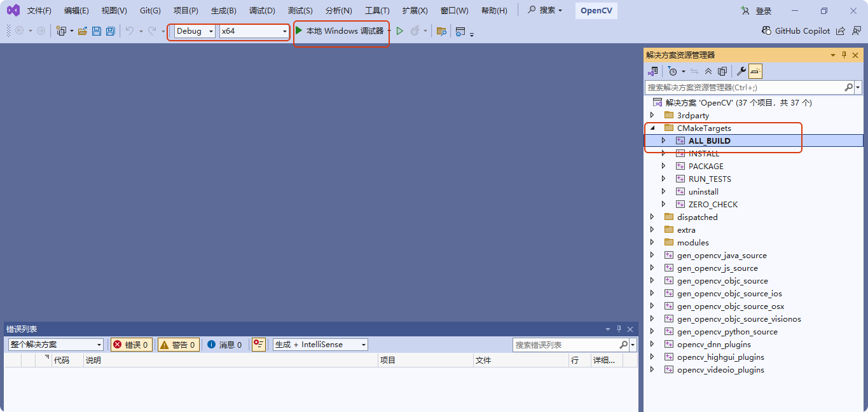Click the single-disk Save icon
The image size is (868, 412).
point(97,31)
